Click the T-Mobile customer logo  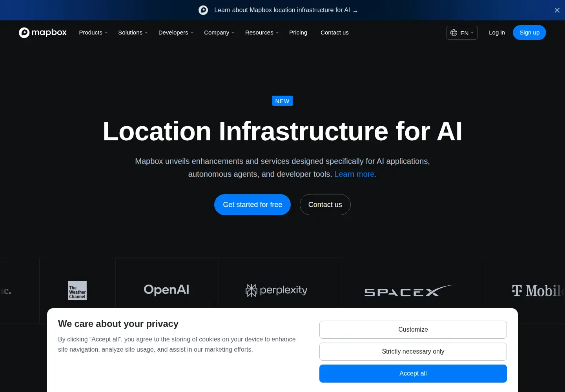(x=538, y=290)
